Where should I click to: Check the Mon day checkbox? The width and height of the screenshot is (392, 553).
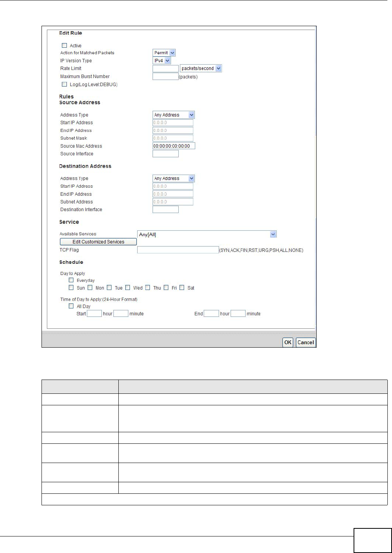(x=90, y=287)
